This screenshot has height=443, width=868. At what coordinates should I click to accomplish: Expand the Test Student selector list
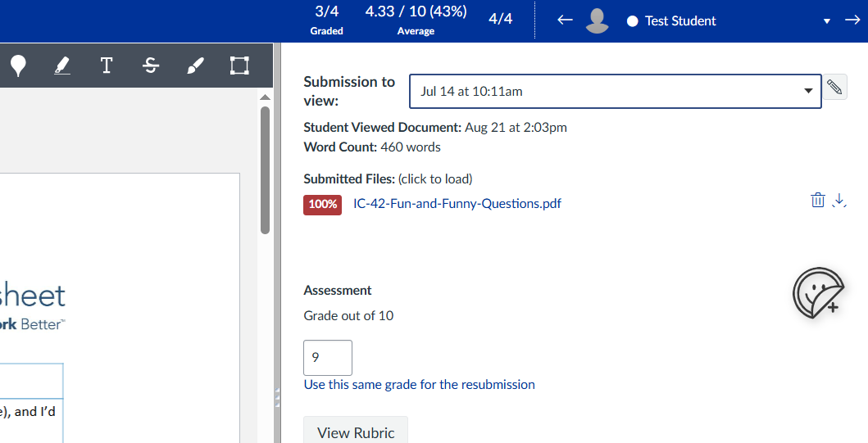point(827,21)
